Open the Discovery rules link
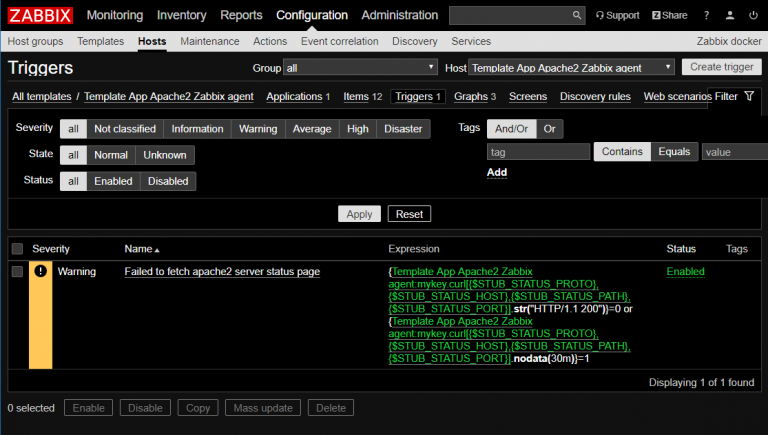This screenshot has height=435, width=768. click(x=595, y=97)
